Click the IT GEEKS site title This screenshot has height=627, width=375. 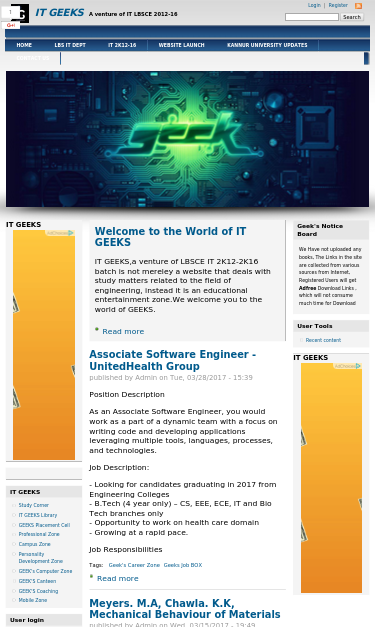coord(60,13)
